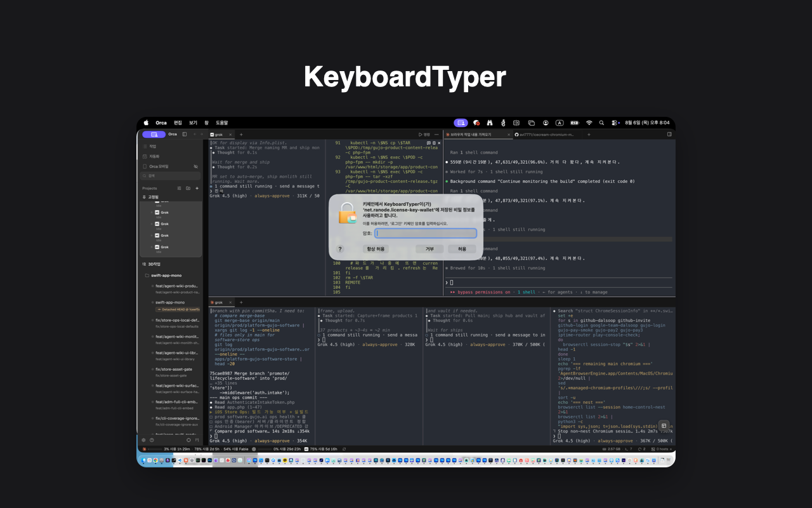Click the keychain password input field

click(x=425, y=233)
